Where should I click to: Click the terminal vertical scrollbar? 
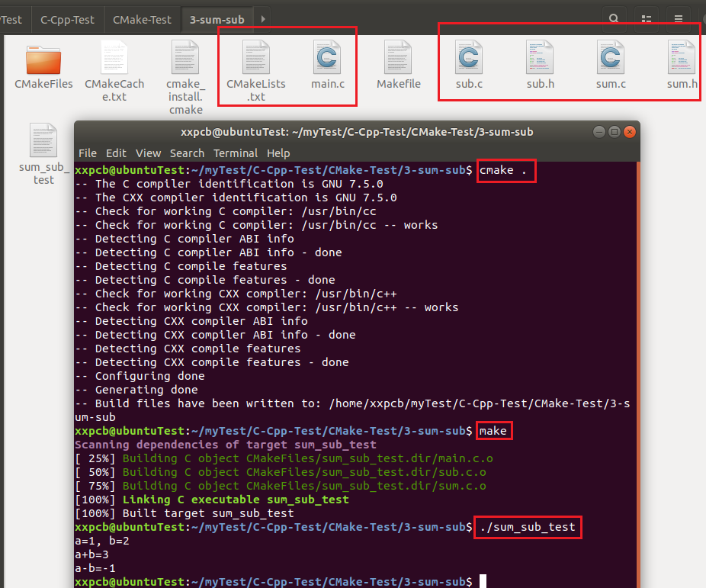click(x=638, y=374)
